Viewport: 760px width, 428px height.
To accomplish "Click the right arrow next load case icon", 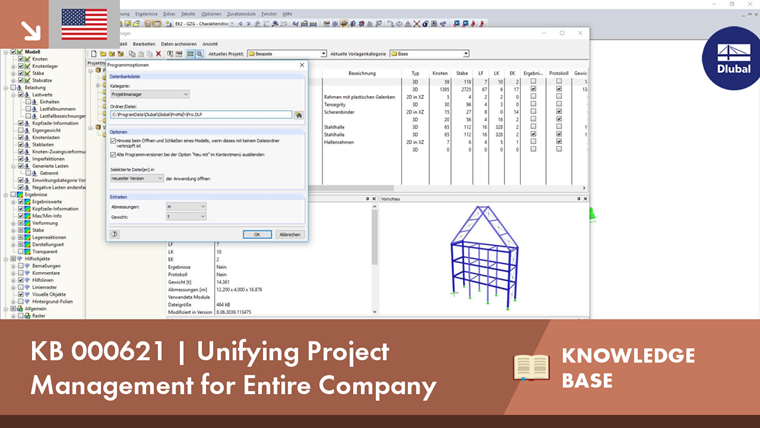I will pyautogui.click(x=249, y=24).
